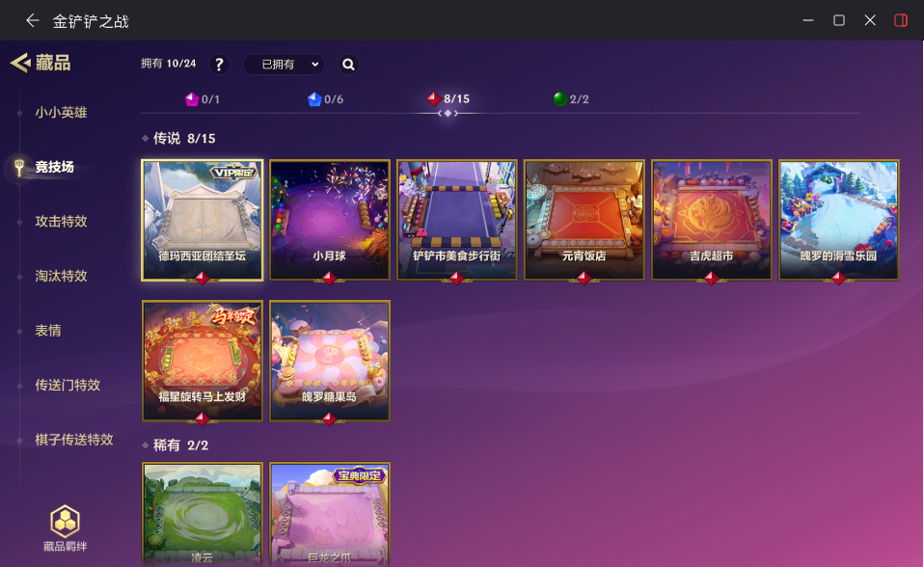The height and width of the screenshot is (567, 924).
Task: Click the question mark help icon
Action: [x=219, y=65]
